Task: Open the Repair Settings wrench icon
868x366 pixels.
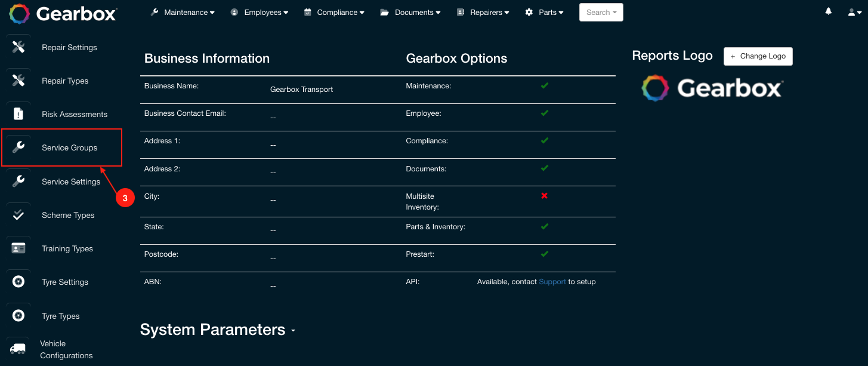Action: (x=18, y=47)
